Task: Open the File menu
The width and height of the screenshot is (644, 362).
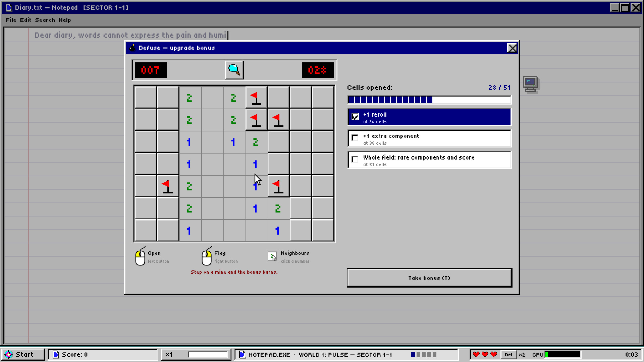Action: 11,20
